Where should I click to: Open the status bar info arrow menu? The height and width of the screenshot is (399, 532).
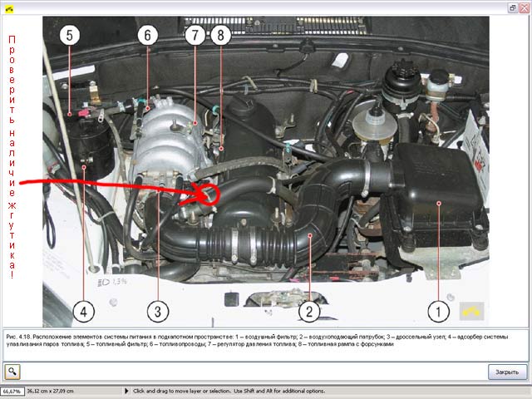click(x=126, y=391)
